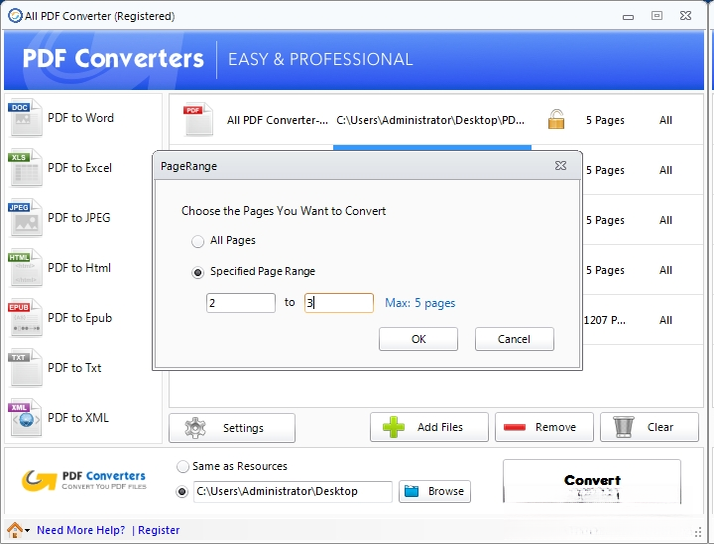Click file name All PDF Converter-...
This screenshot has width=714, height=544.
277,120
